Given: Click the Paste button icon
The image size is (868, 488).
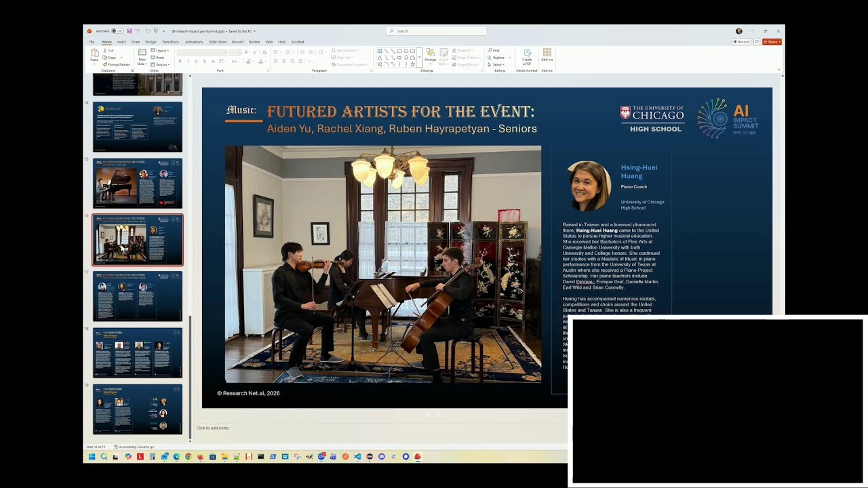Looking at the screenshot, I should (94, 52).
